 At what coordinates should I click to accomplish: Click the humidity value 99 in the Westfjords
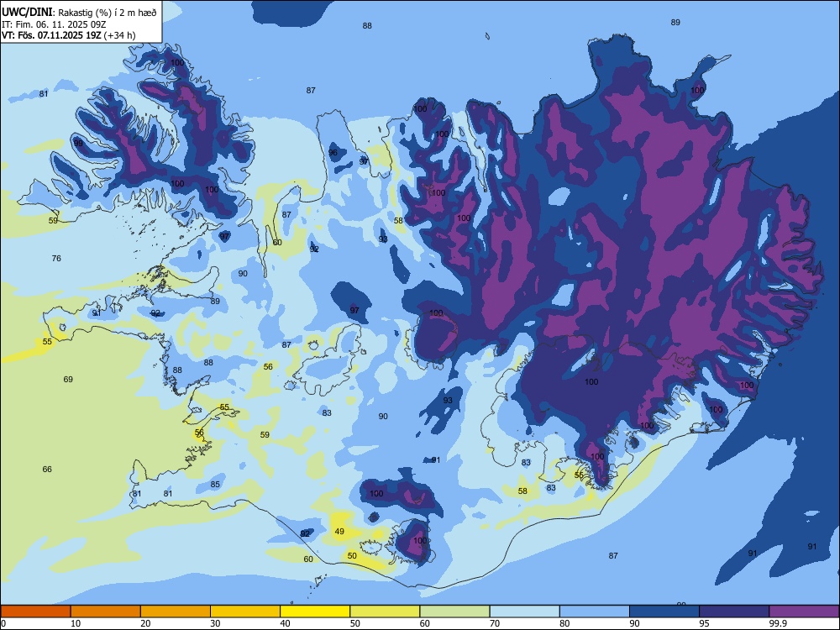click(x=78, y=143)
